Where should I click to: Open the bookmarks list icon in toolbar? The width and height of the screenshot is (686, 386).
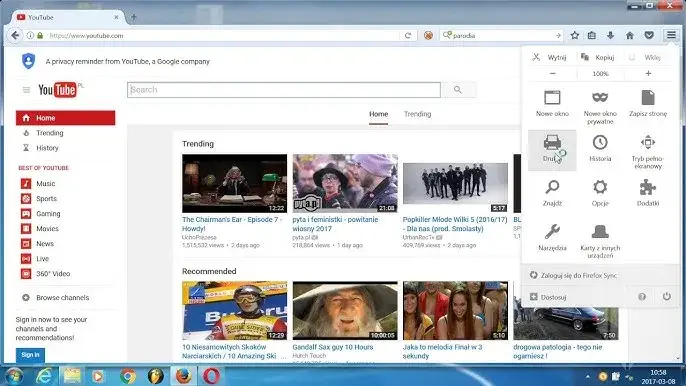592,35
